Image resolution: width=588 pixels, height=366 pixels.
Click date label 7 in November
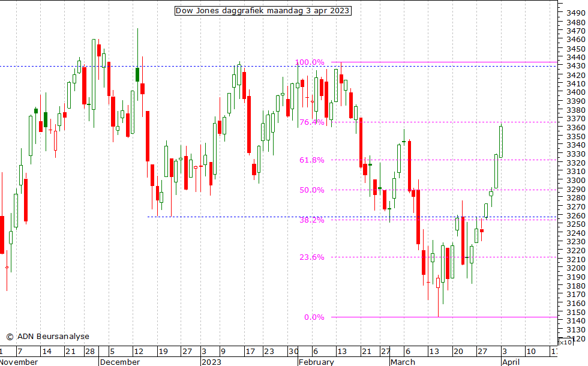coord(20,352)
